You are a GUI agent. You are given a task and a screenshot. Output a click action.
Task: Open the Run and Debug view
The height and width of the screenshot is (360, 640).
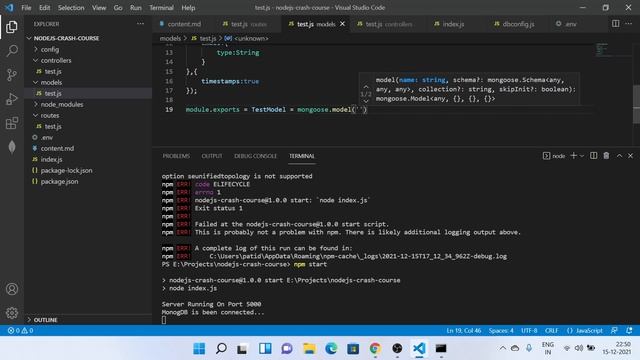point(12,99)
